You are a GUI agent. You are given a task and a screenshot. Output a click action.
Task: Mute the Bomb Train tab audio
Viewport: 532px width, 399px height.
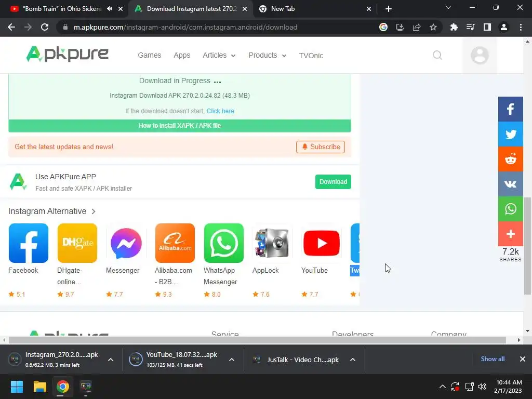pyautogui.click(x=109, y=9)
